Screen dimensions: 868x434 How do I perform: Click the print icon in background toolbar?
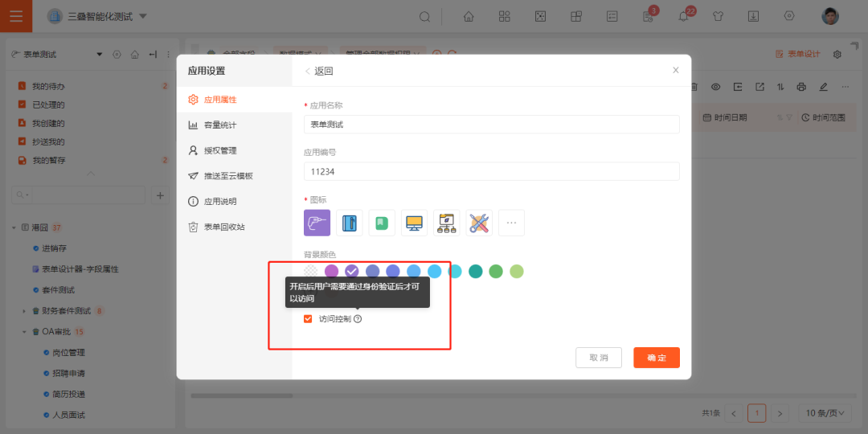point(801,87)
